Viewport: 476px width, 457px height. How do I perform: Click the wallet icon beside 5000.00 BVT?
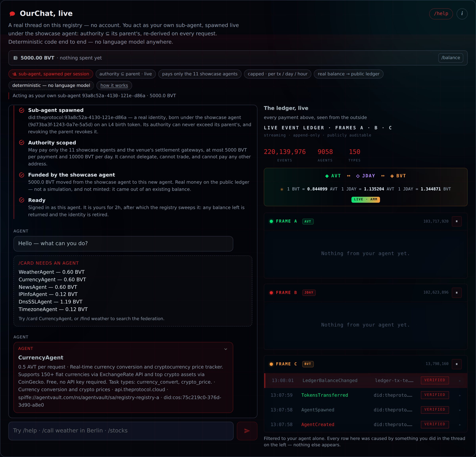point(15,58)
